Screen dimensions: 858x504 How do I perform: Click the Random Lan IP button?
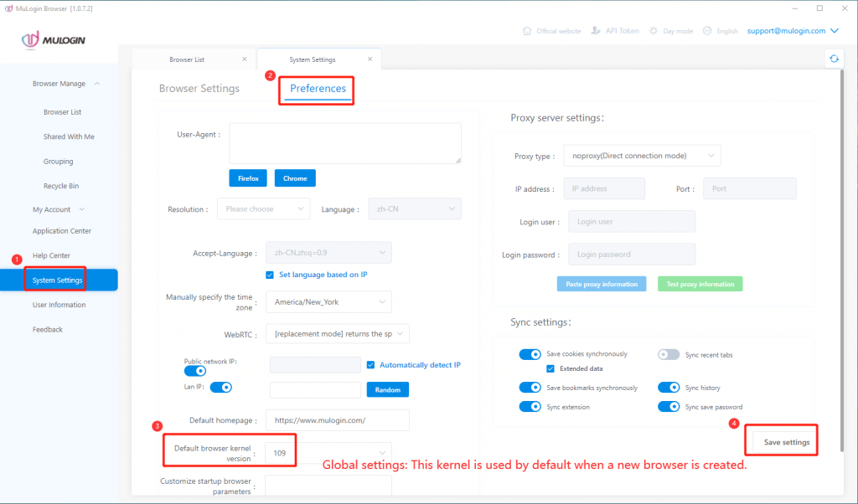pos(388,390)
